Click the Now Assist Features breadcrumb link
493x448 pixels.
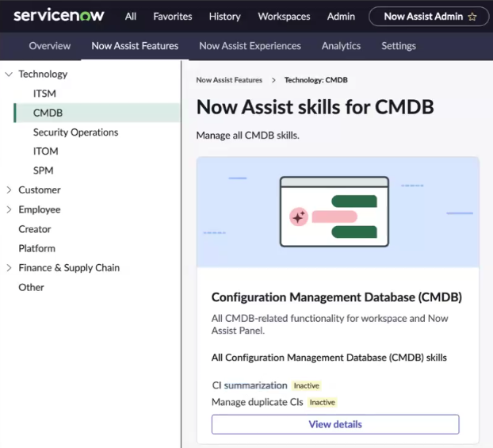click(229, 80)
